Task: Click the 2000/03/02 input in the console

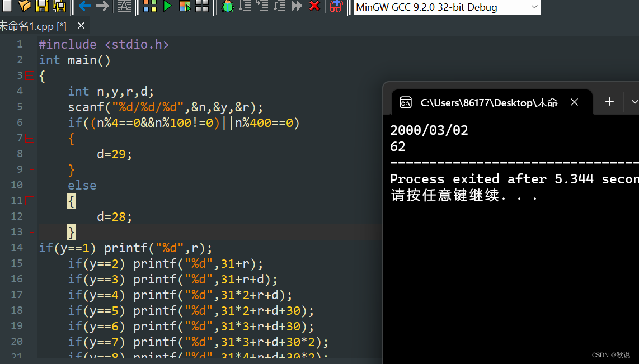Action: click(x=429, y=130)
